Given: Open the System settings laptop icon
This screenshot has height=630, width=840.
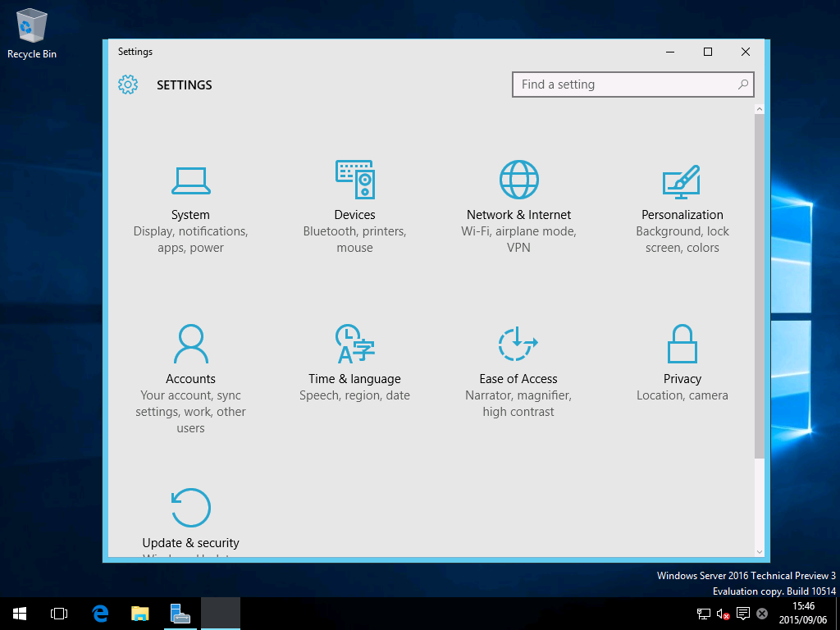Looking at the screenshot, I should (190, 180).
